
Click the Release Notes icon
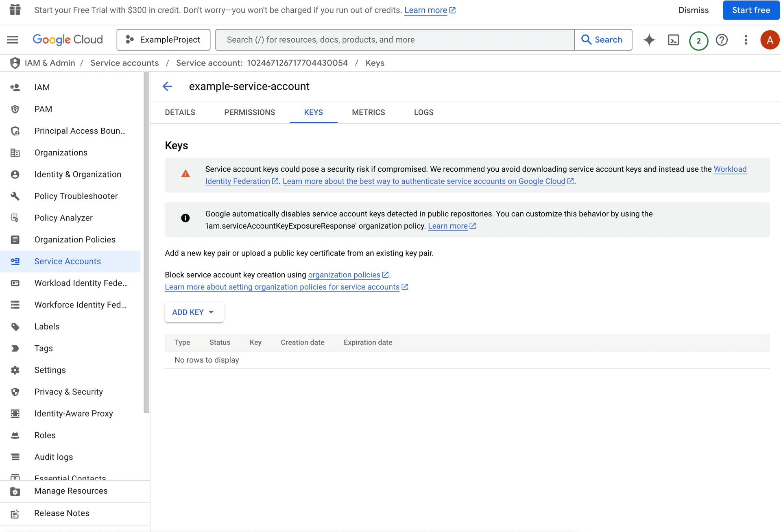(15, 514)
